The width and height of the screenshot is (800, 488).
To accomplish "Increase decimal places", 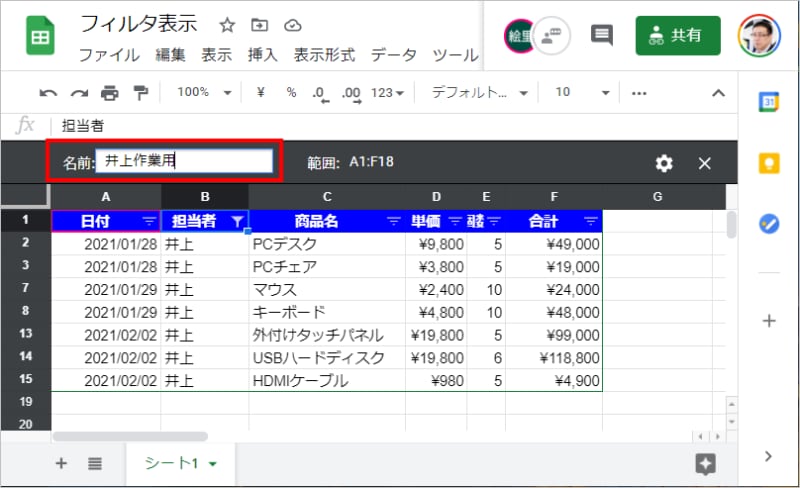I will [x=352, y=93].
